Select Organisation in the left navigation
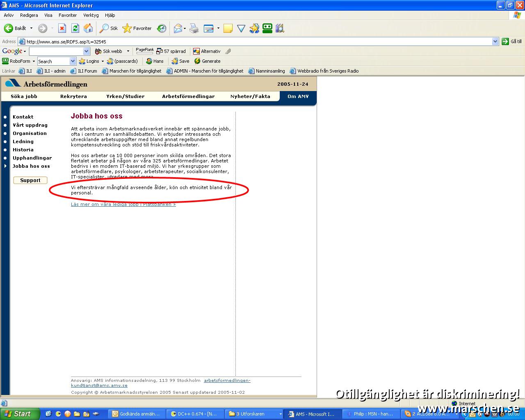 pyautogui.click(x=30, y=133)
